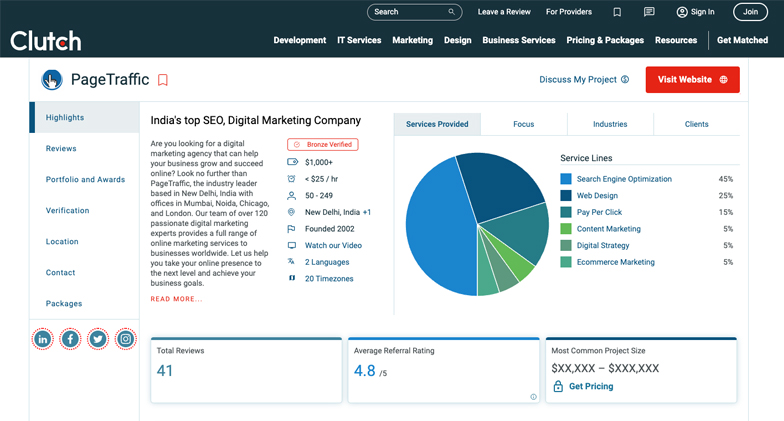The height and width of the screenshot is (421, 784).
Task: Open the messages chat icon
Action: coord(649,12)
